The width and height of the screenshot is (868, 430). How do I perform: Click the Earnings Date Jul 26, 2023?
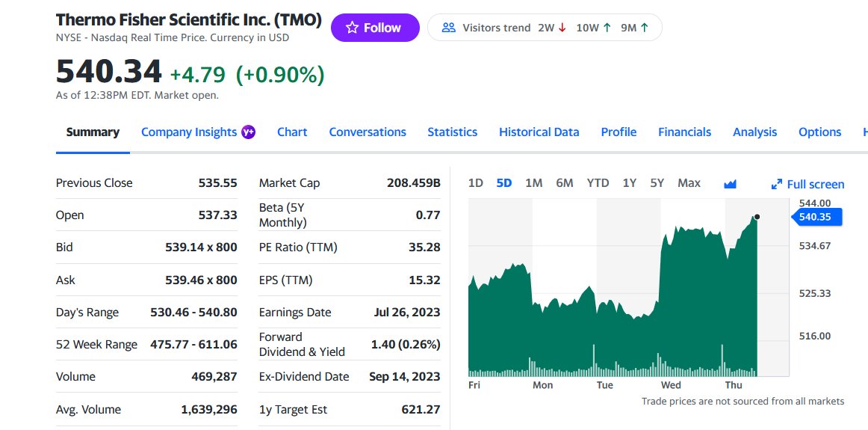[407, 312]
